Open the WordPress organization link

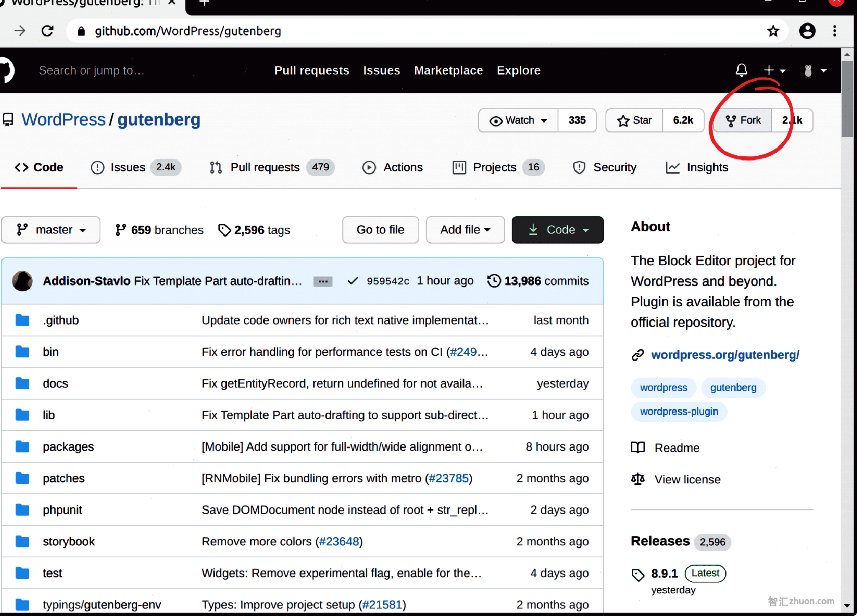(64, 120)
